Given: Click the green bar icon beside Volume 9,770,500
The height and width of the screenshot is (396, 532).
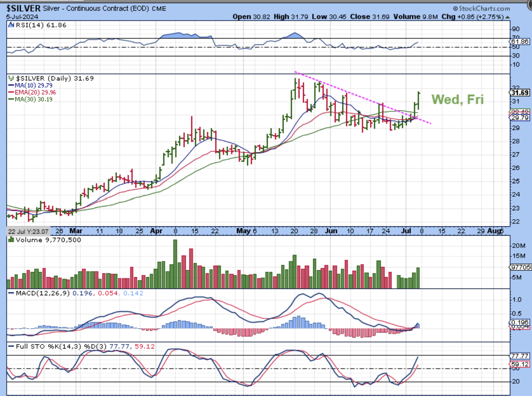Looking at the screenshot, I should pos(11,240).
